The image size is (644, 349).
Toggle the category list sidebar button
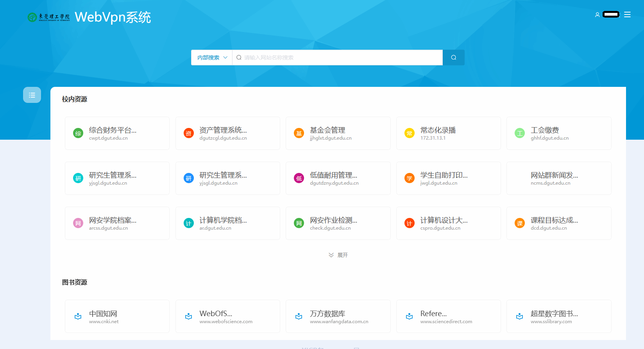tap(32, 95)
